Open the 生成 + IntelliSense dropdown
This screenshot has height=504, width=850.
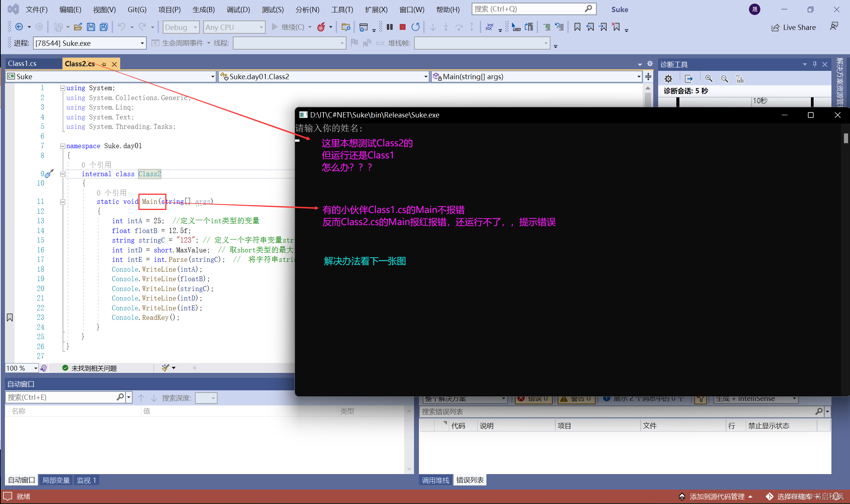pyautogui.click(x=756, y=399)
